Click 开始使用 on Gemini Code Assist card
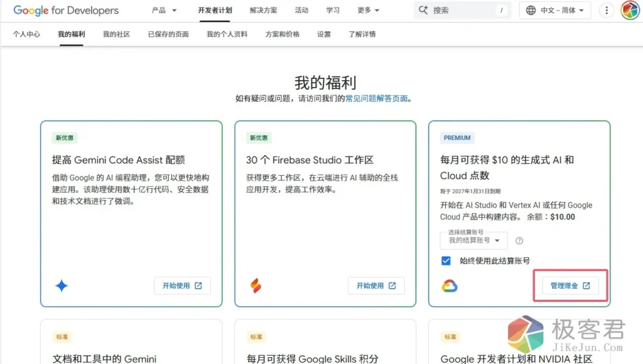 point(182,286)
